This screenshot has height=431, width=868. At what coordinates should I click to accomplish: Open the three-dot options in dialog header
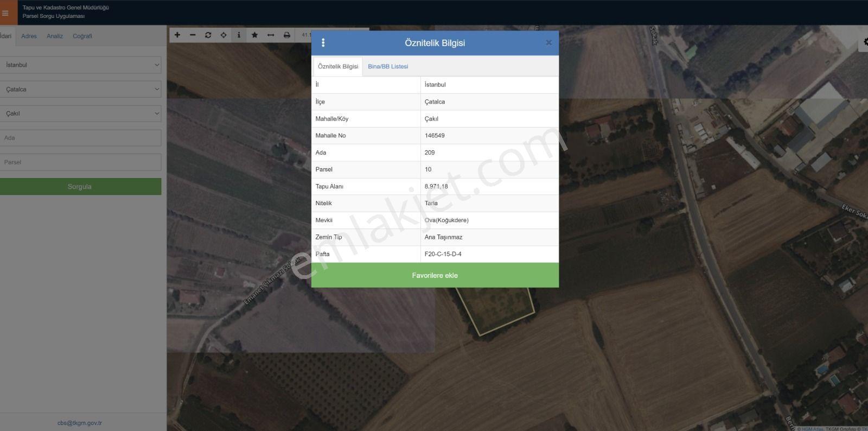323,43
